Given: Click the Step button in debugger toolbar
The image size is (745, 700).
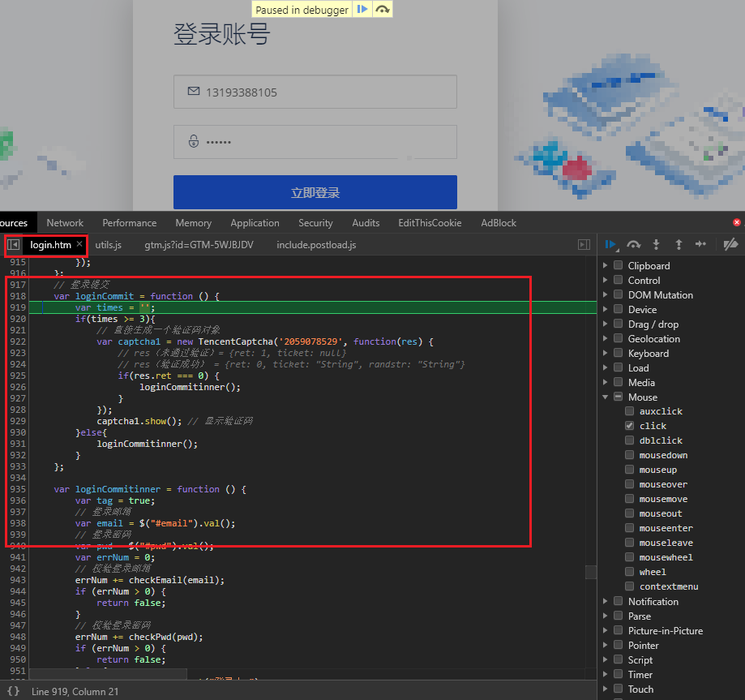Looking at the screenshot, I should coord(700,244).
